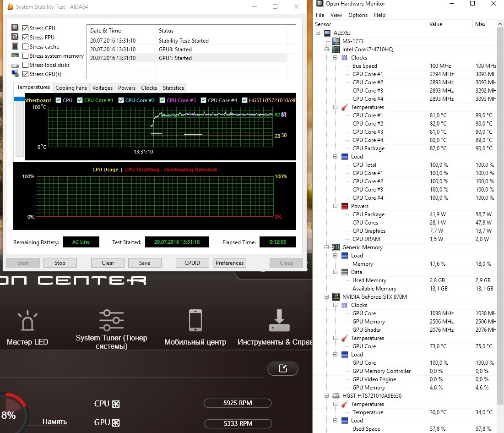Toggle CPU Core #1 graph checkbox
The height and width of the screenshot is (433, 504).
[80, 100]
